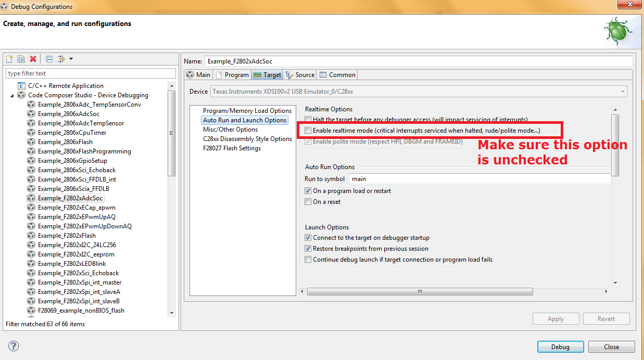Select Example_F2802xI2C_eeprom configuration

click(76, 254)
